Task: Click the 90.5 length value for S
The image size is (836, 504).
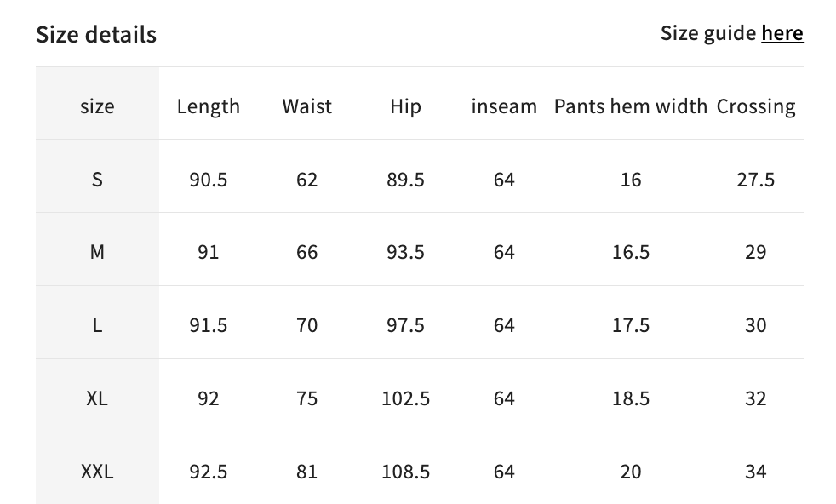Action: [x=209, y=180]
